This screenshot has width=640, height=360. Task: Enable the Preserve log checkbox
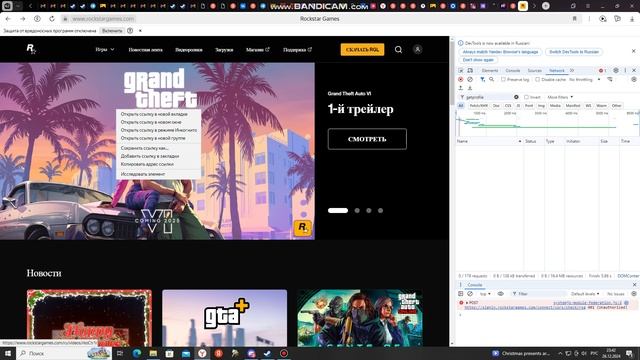(x=503, y=80)
